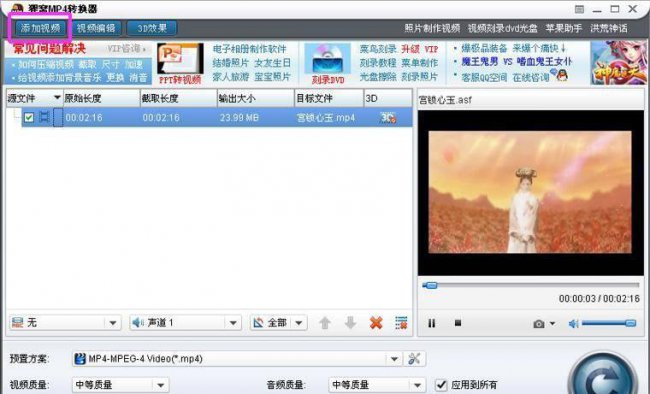Open the 预置方案 MP4-MPEG-4 Video dropdown

click(x=237, y=359)
